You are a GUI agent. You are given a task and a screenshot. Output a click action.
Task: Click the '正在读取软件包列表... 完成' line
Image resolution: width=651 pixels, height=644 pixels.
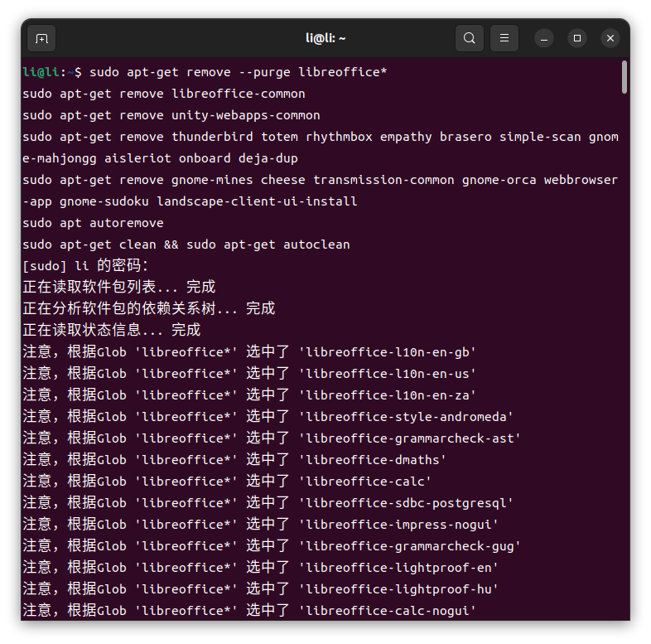tap(119, 287)
